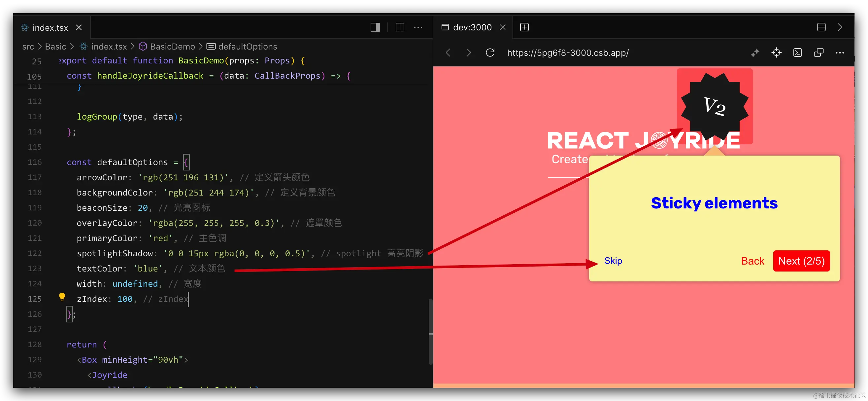
Task: Click line number 116 in the gutter
Action: pyautogui.click(x=35, y=162)
